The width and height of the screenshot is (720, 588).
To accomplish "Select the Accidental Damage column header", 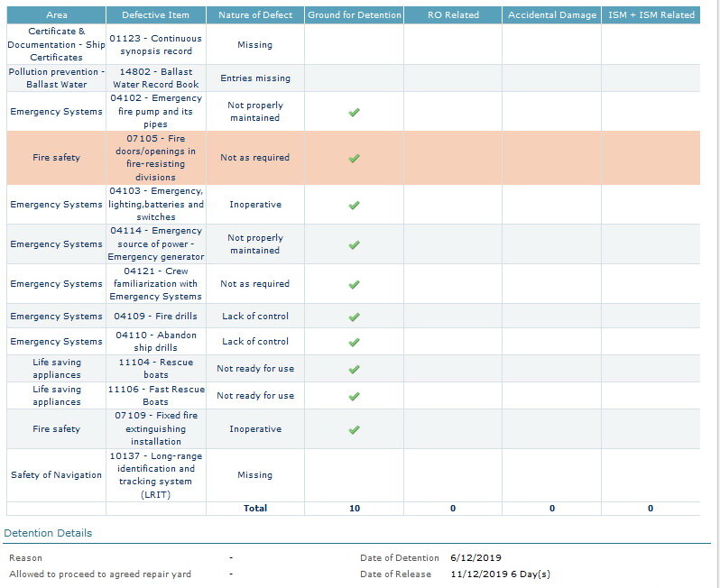I will (x=552, y=15).
